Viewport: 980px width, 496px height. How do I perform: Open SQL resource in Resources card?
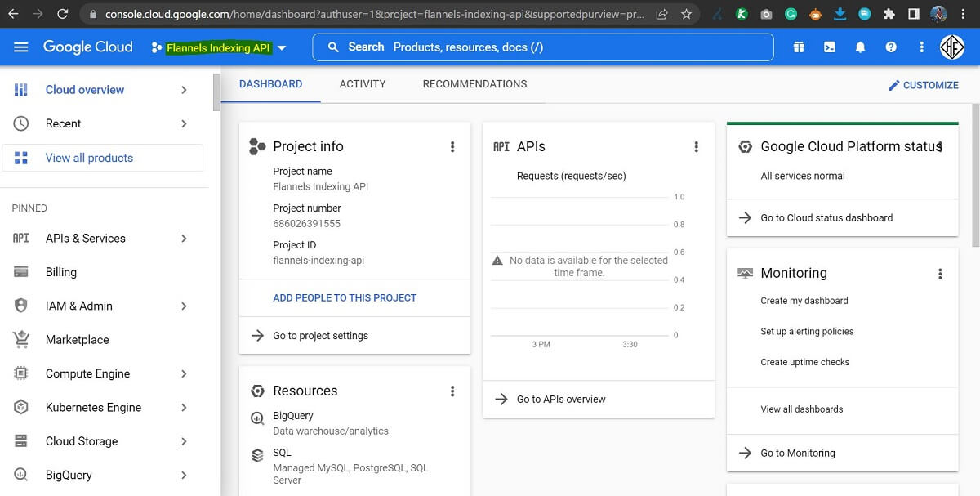[282, 453]
